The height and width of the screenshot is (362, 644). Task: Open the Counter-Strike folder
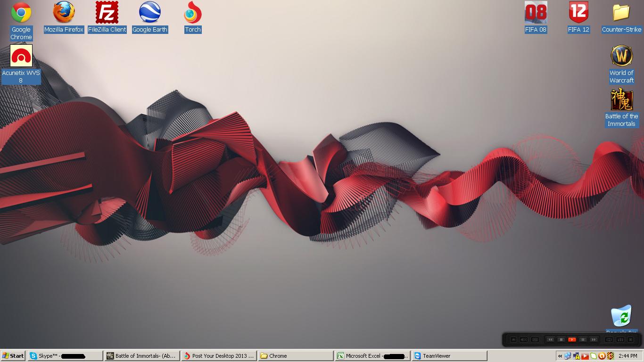(621, 13)
